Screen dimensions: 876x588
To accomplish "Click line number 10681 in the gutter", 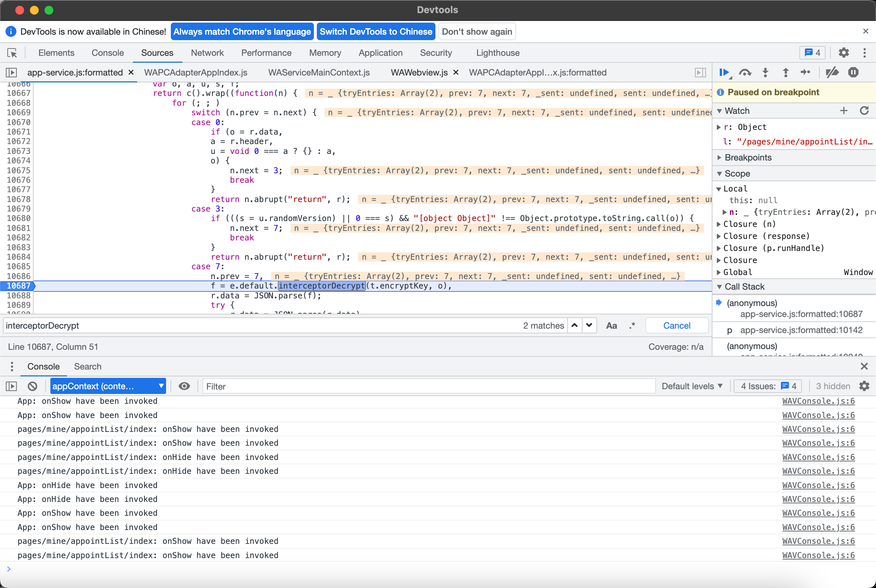I will pyautogui.click(x=18, y=228).
